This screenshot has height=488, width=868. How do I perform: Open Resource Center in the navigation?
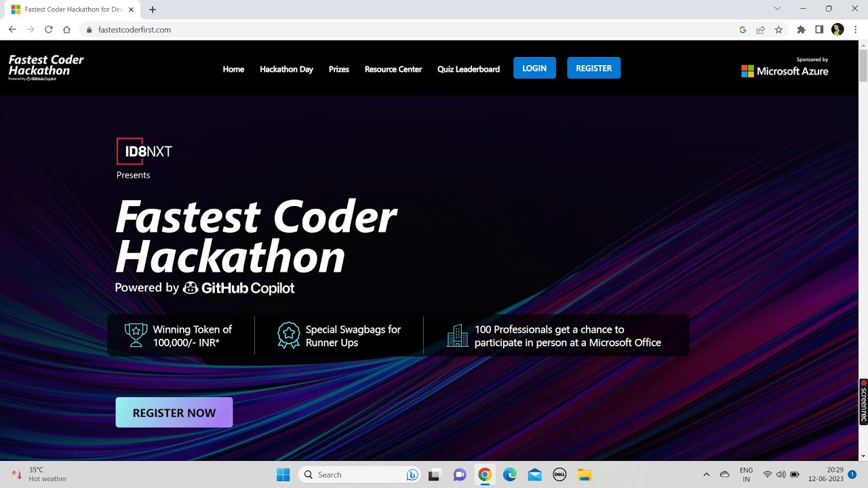(393, 69)
